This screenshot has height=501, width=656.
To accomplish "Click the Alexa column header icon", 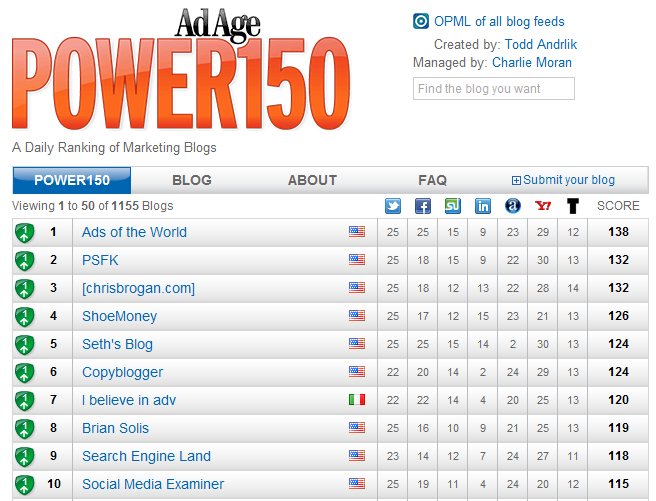I will coord(513,206).
